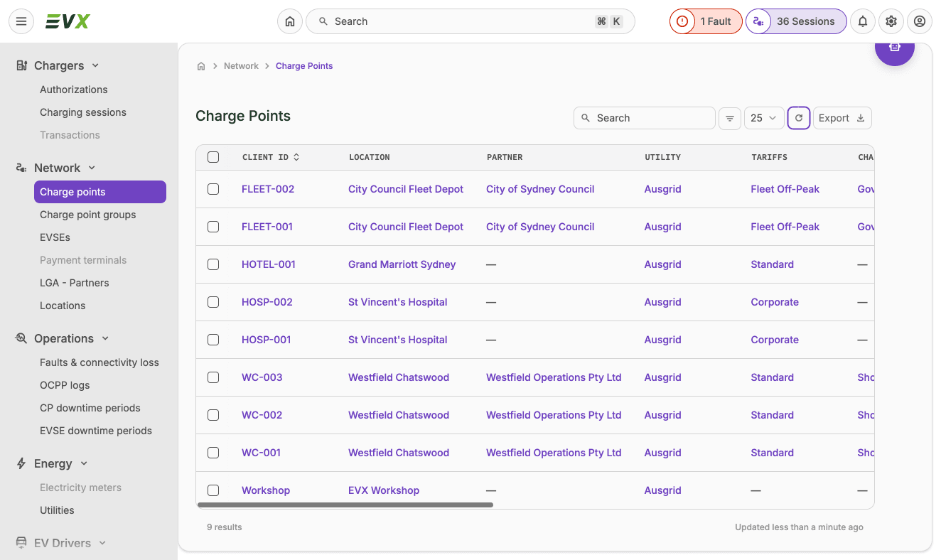Click the sessions charging icon

[x=758, y=21]
